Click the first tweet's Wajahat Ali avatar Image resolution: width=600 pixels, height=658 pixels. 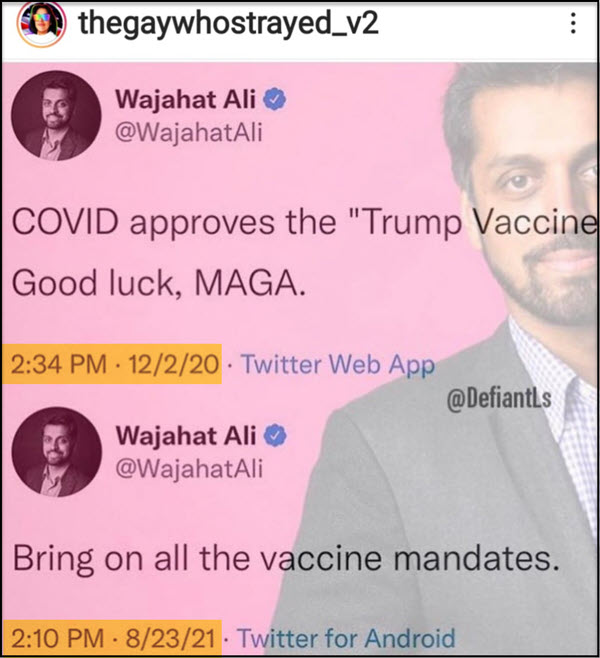56,116
